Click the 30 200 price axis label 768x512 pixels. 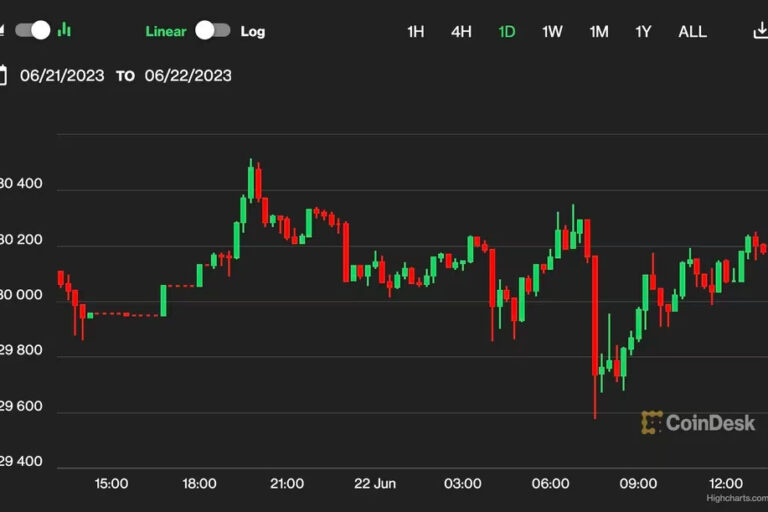point(21,240)
